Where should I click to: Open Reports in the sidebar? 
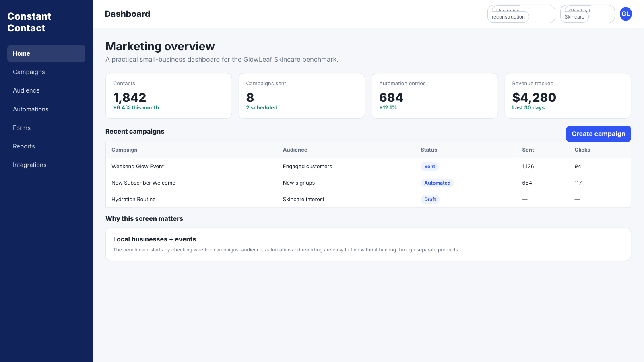click(46, 146)
